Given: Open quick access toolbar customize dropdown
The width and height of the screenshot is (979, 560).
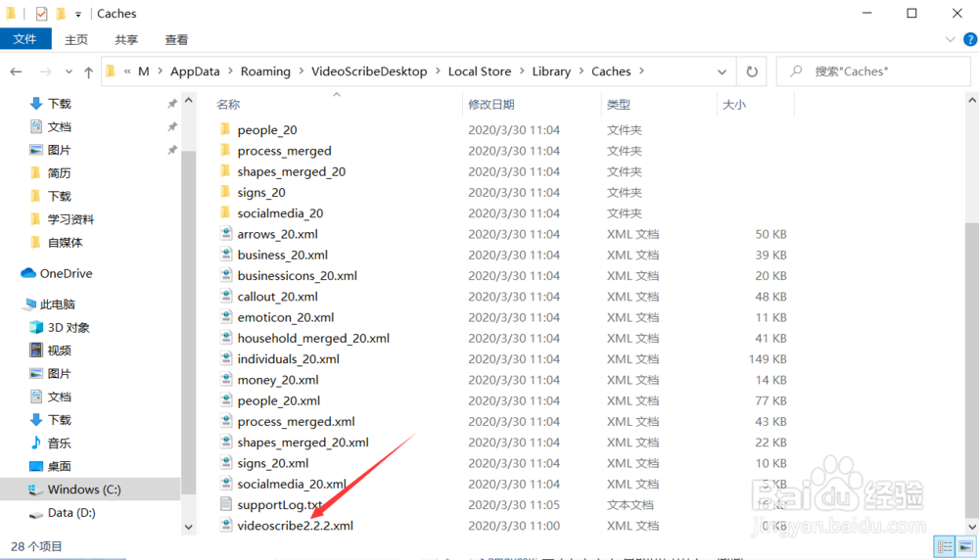Looking at the screenshot, I should pos(78,14).
